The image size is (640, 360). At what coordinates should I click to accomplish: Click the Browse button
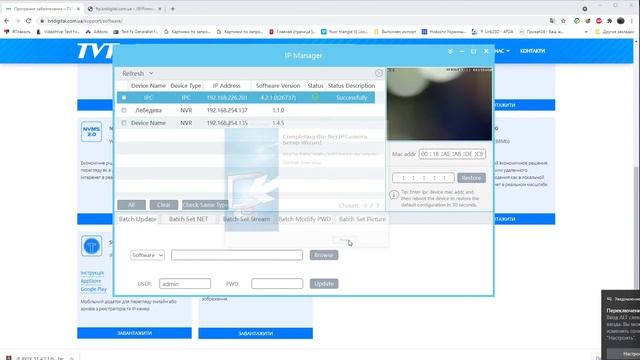(324, 255)
